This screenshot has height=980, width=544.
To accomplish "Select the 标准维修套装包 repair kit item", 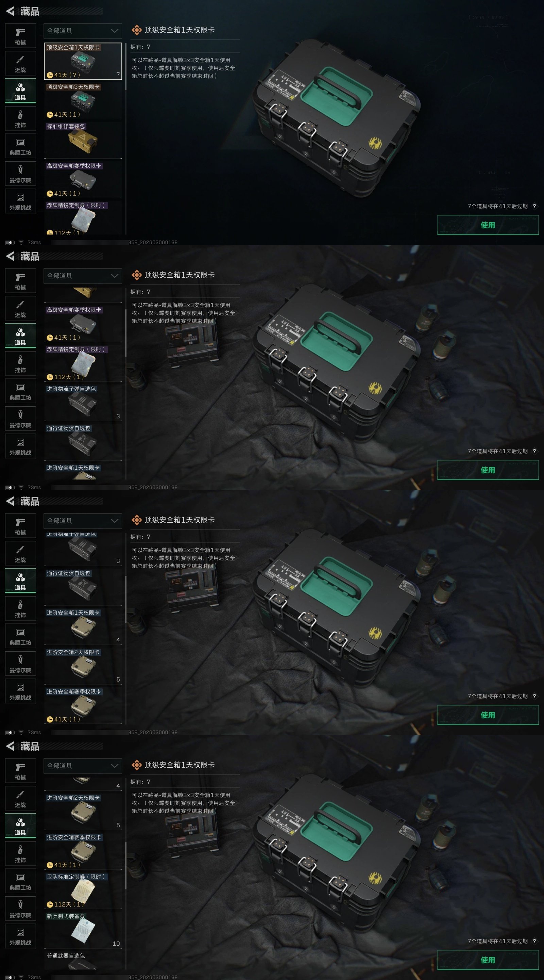I will click(83, 140).
